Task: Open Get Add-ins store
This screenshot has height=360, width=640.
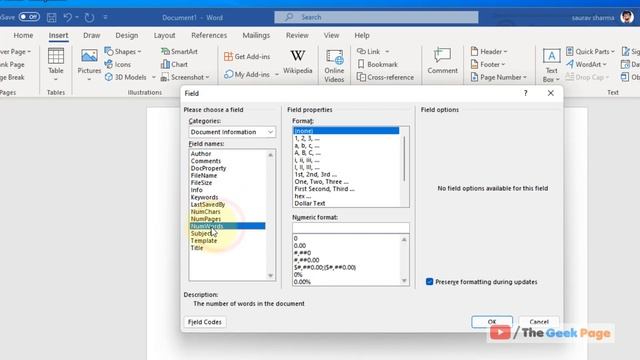Action: (x=247, y=57)
